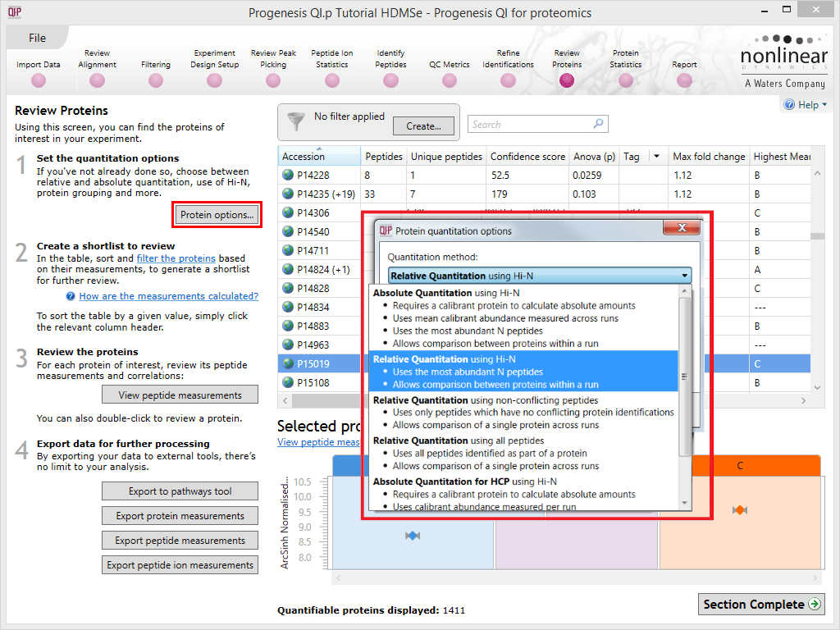Image resolution: width=840 pixels, height=630 pixels.
Task: Click the dropdown list scrollbar thumb
Action: point(684,377)
